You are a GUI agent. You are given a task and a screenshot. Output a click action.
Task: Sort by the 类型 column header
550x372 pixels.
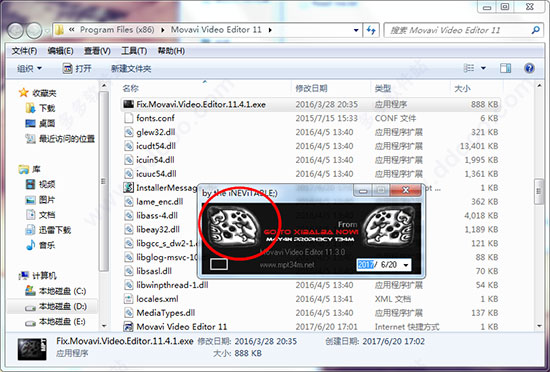click(x=383, y=88)
